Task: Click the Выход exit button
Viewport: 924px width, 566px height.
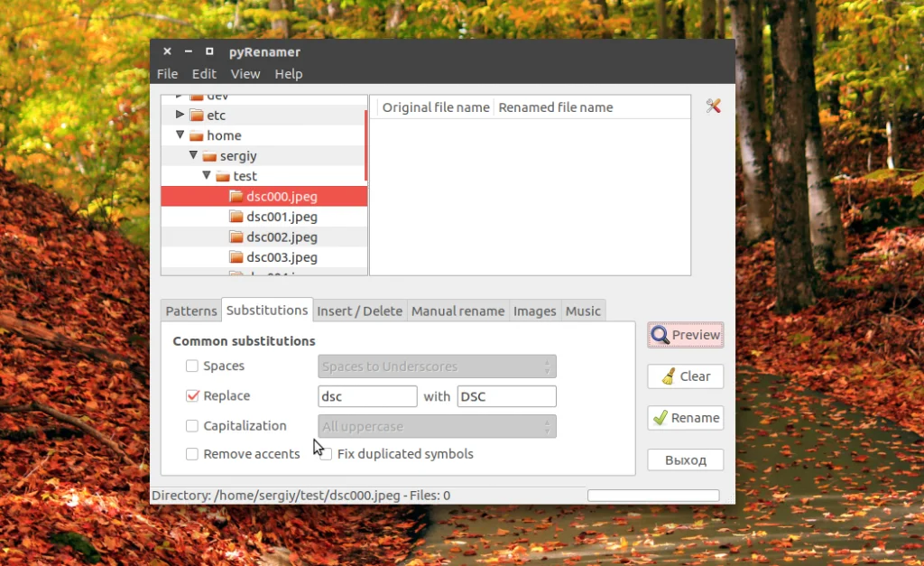Action: pyautogui.click(x=686, y=459)
